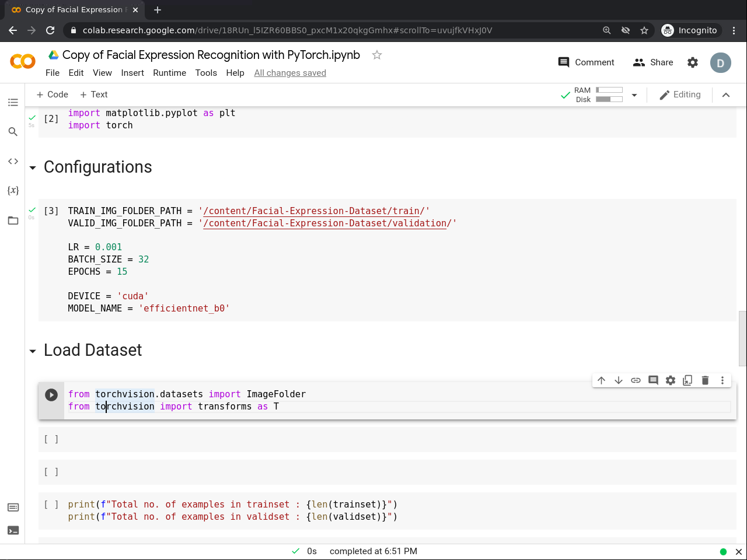Collapse the Configurations section

click(x=33, y=168)
